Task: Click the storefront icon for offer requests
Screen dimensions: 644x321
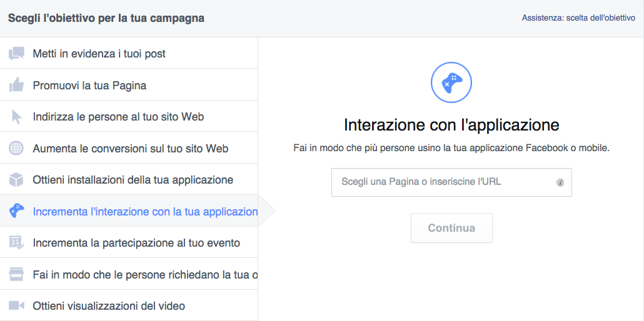Action: 16,274
